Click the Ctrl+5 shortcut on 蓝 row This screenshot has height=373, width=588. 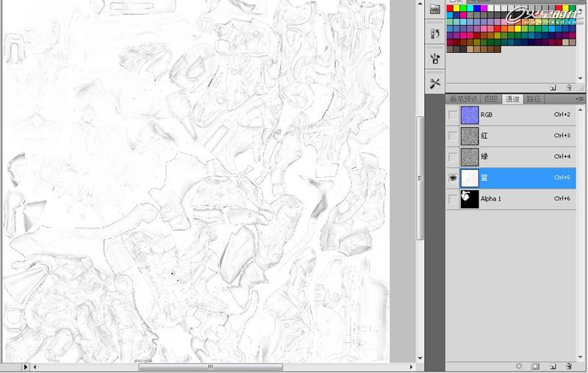562,178
